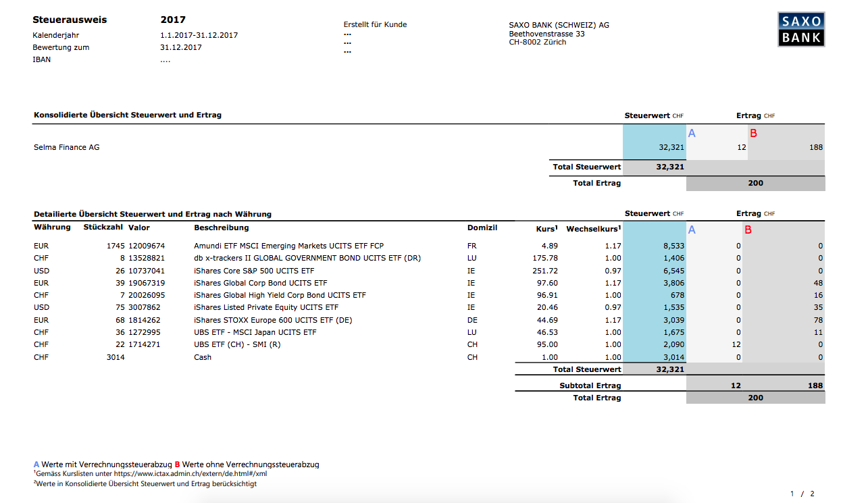Click the Beschreibung column header
The width and height of the screenshot is (868, 503).
[222, 228]
